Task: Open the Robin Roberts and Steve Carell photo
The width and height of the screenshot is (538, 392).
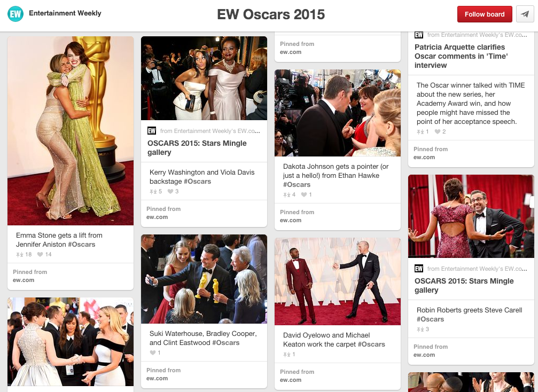Action: click(x=471, y=216)
